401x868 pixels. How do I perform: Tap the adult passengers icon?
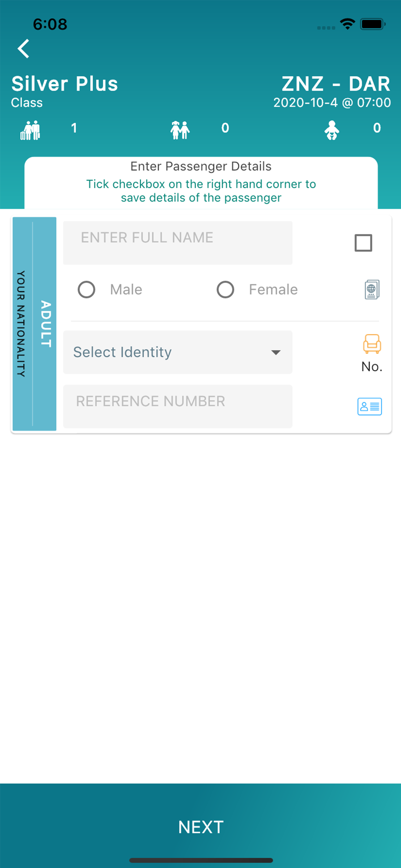(x=30, y=130)
